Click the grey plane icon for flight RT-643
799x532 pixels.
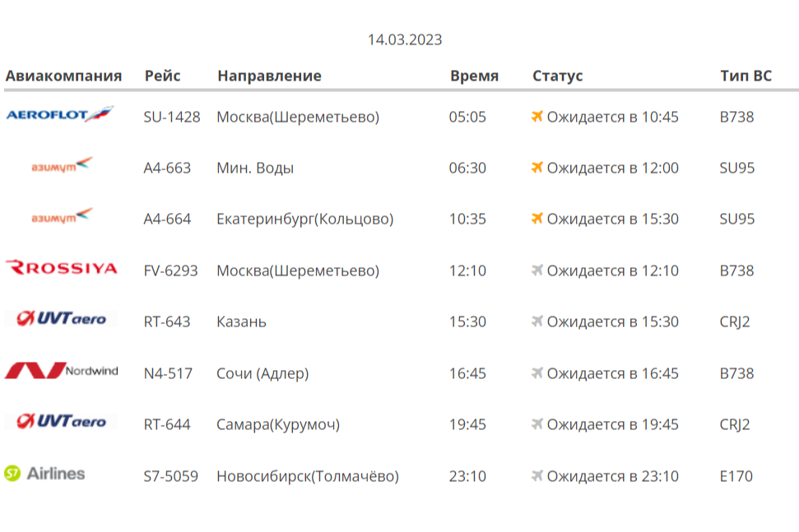tap(537, 322)
